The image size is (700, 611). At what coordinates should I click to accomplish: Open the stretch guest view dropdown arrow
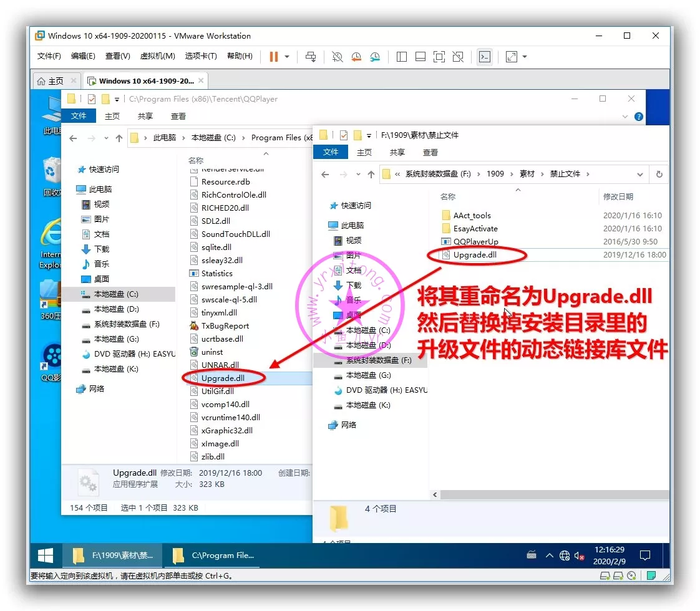tap(525, 57)
